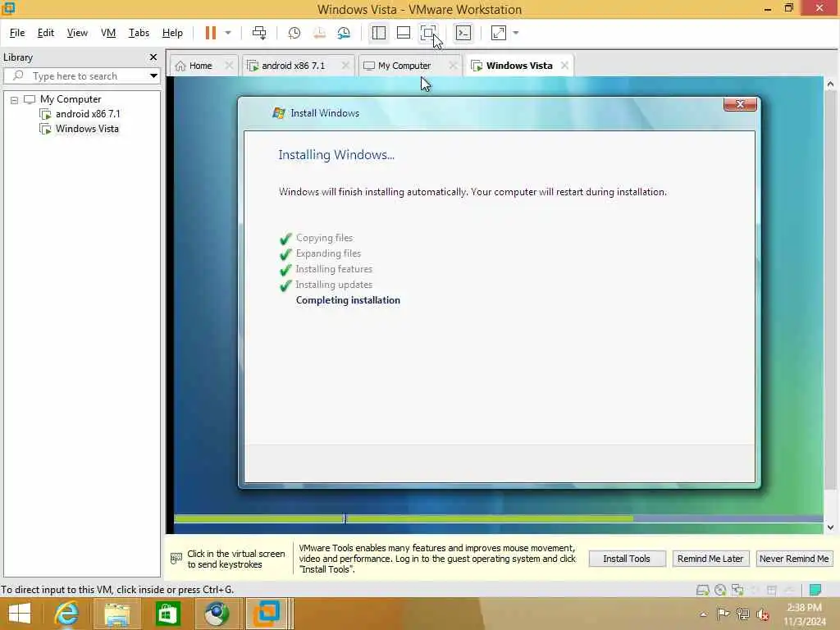
Task: Collapse the My Computer tree node
Action: (x=15, y=99)
